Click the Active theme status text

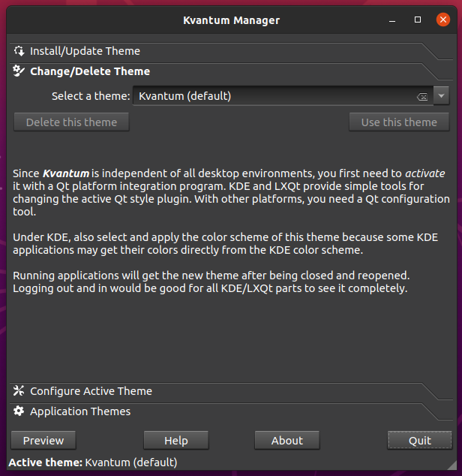click(93, 462)
